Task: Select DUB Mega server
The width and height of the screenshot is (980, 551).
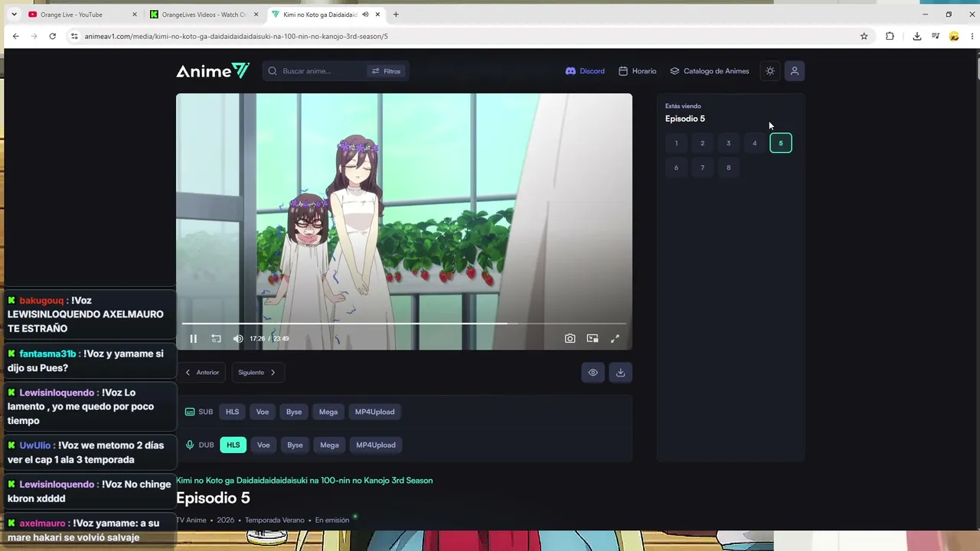Action: 329,445
